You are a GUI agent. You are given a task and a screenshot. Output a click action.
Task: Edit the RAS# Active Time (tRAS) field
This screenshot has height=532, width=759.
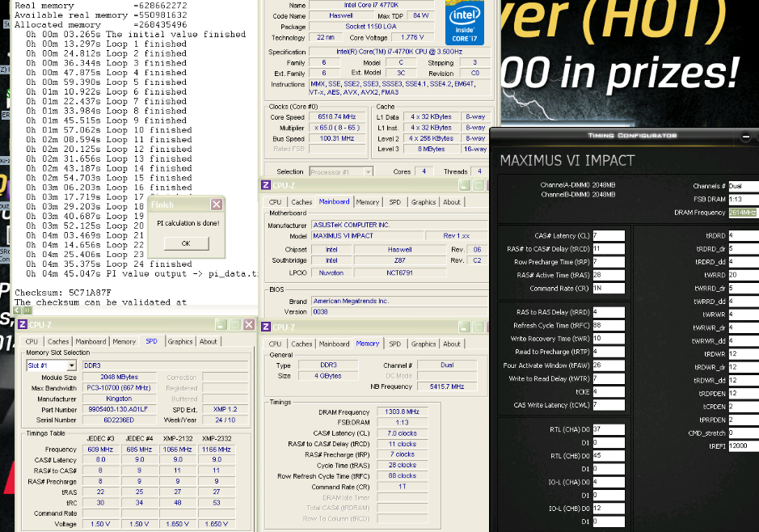tap(609, 275)
